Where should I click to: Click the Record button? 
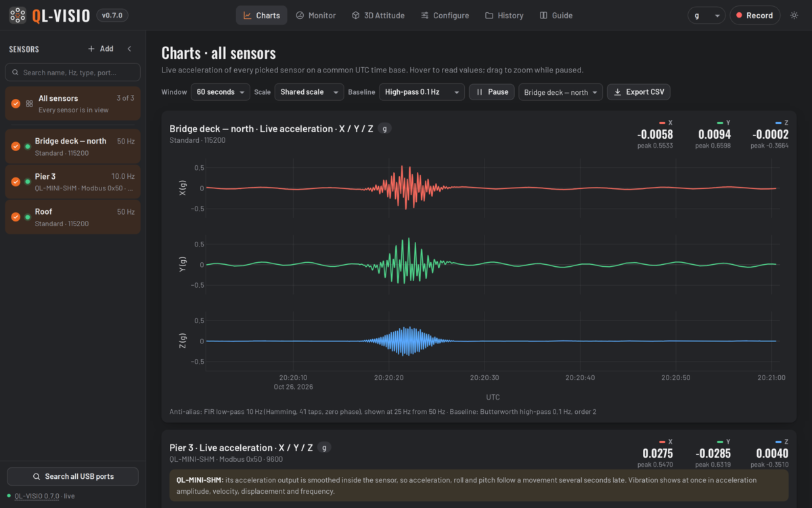coord(754,16)
